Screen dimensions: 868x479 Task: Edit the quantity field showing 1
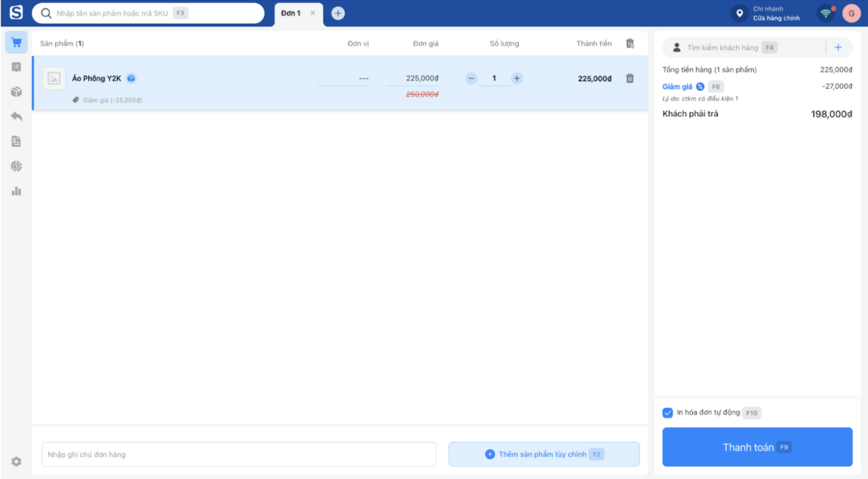(x=494, y=79)
